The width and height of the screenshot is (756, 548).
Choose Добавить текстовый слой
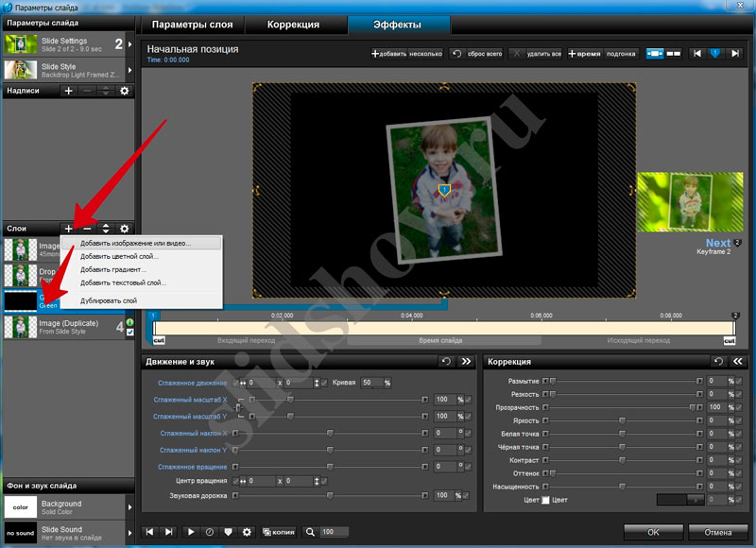click(x=141, y=283)
